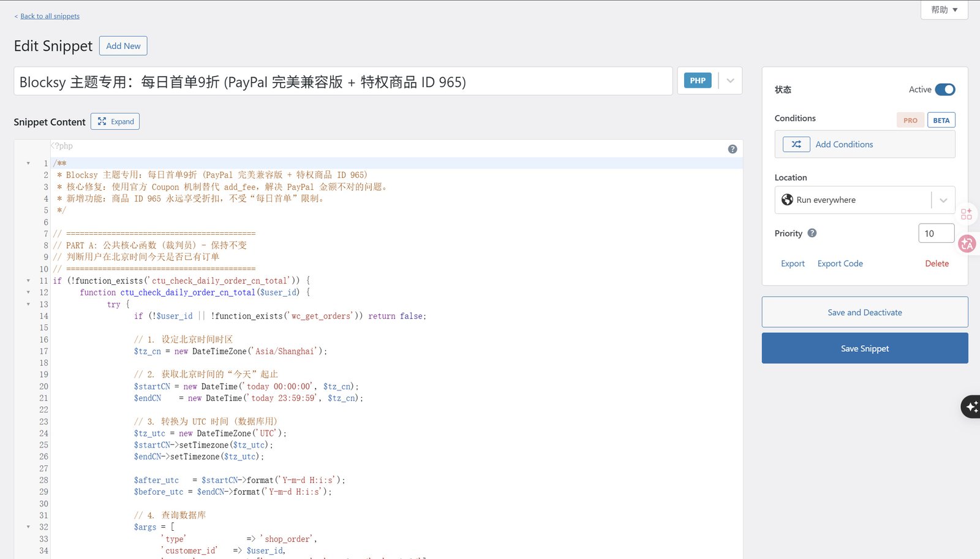Image resolution: width=980 pixels, height=559 pixels.
Task: Fold the try block at line 13
Action: (x=28, y=304)
